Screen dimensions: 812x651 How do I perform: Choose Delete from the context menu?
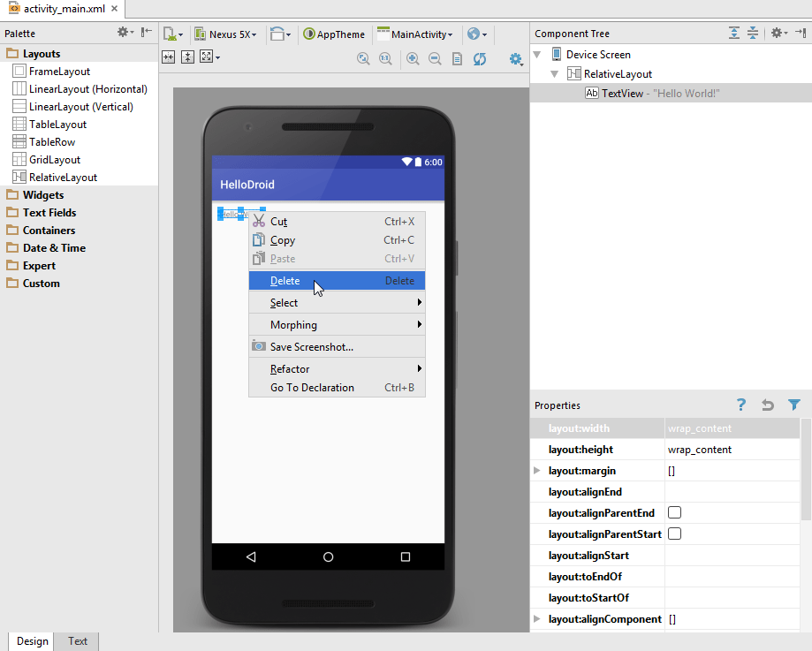coord(338,281)
